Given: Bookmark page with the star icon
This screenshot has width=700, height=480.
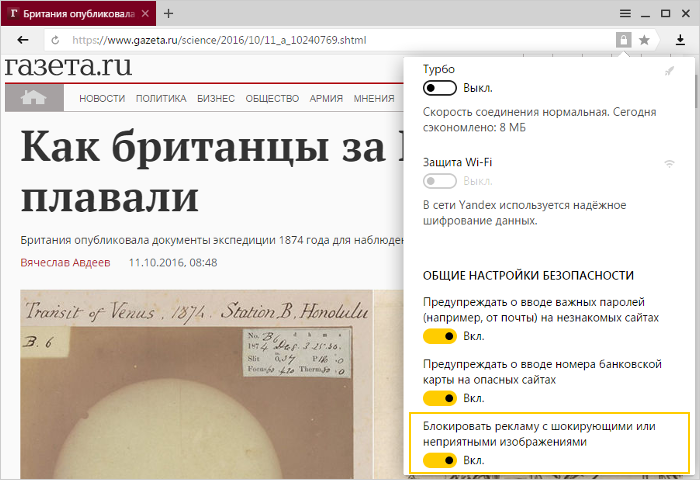Looking at the screenshot, I should click(x=644, y=40).
